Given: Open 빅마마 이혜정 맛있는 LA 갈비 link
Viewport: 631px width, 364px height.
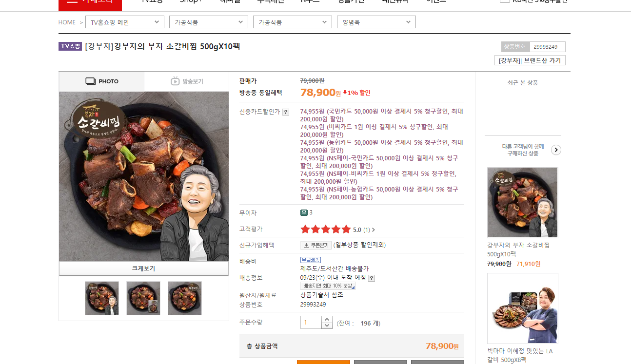Looking at the screenshot, I should (x=520, y=355).
